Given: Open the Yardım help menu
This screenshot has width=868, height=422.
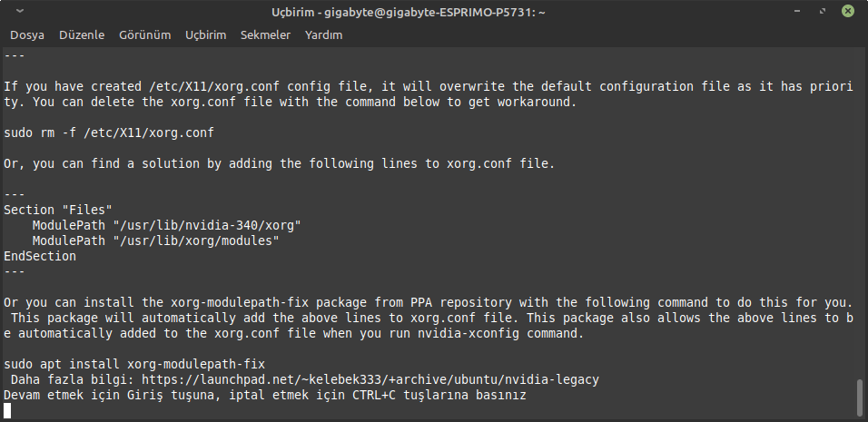Looking at the screenshot, I should tap(323, 35).
